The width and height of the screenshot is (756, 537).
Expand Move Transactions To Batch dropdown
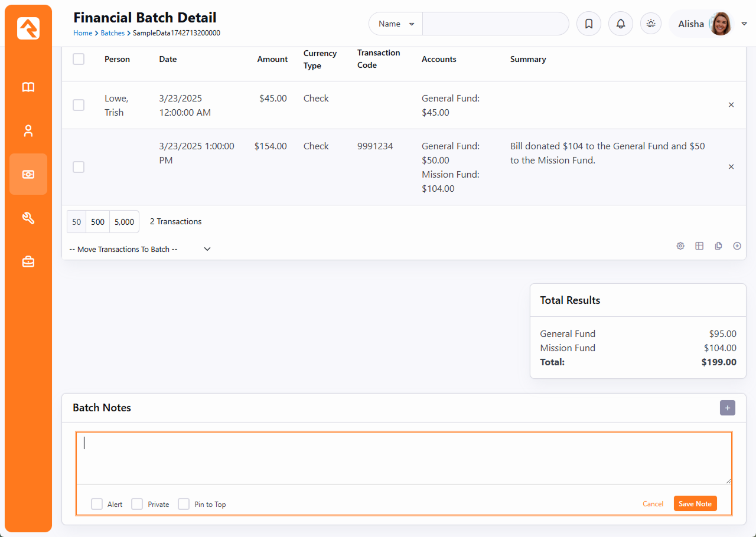(140, 249)
